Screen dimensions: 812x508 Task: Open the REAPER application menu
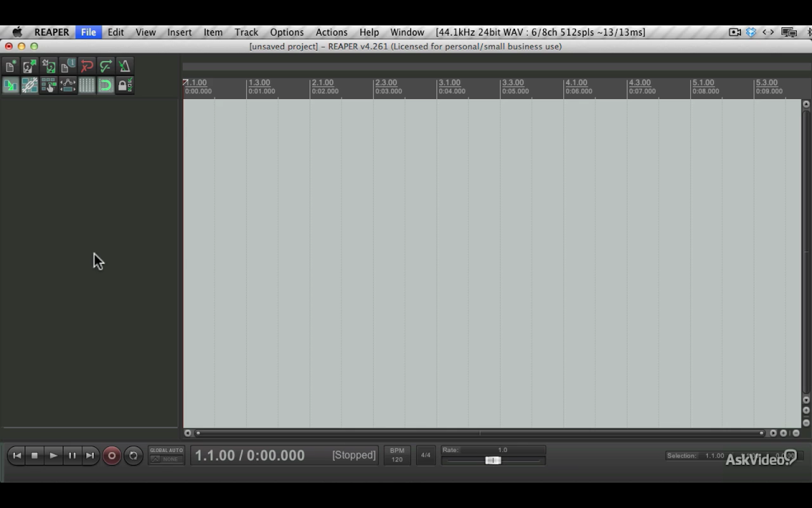coord(51,32)
